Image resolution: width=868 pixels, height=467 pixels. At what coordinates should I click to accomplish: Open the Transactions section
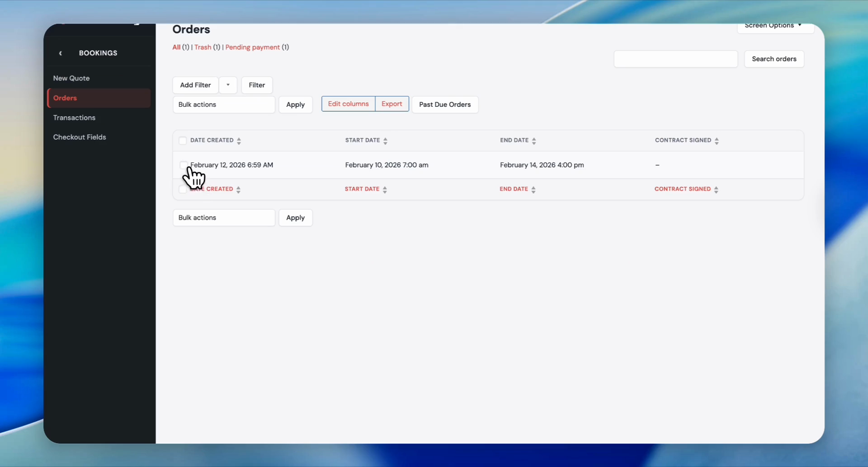click(x=74, y=118)
